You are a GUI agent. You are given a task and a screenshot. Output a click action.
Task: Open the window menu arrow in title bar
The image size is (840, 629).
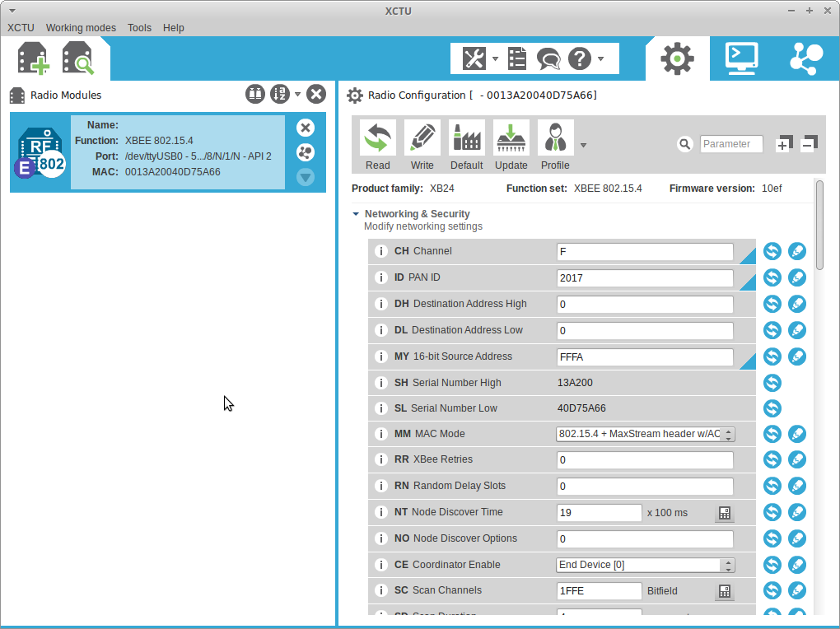[12, 11]
